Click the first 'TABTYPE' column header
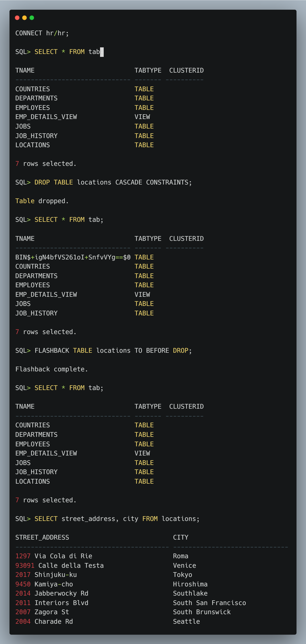306x644 pixels. point(148,71)
